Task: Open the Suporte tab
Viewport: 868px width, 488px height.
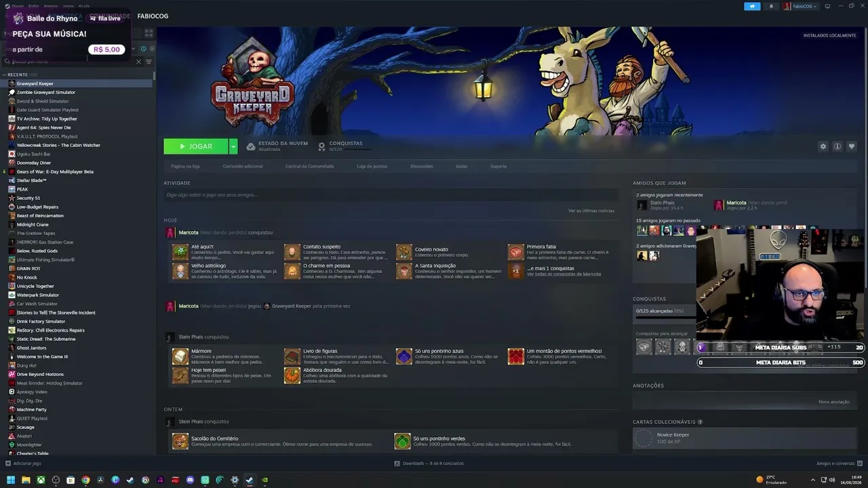Action: [498, 166]
